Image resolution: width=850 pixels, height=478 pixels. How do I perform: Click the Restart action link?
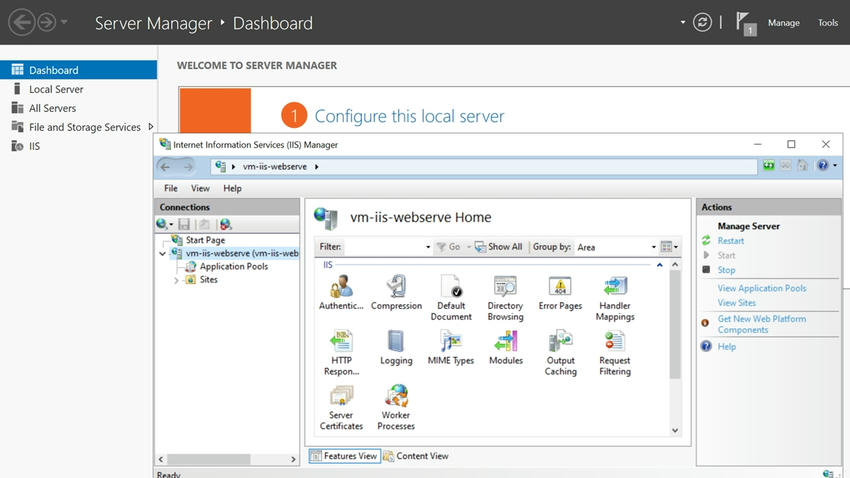[731, 241]
